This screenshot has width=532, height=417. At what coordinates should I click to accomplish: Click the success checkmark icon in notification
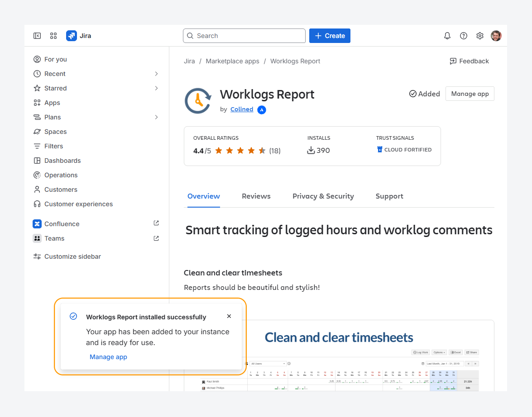coord(73,316)
